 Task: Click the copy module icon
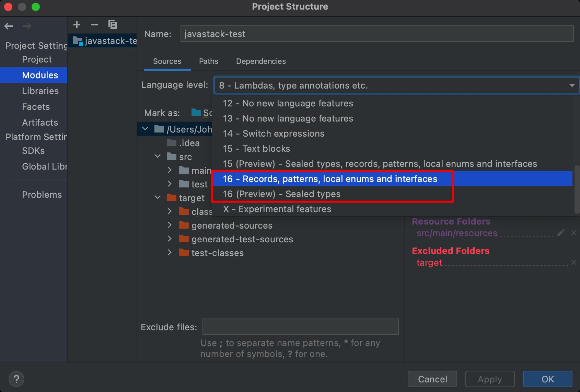(113, 25)
